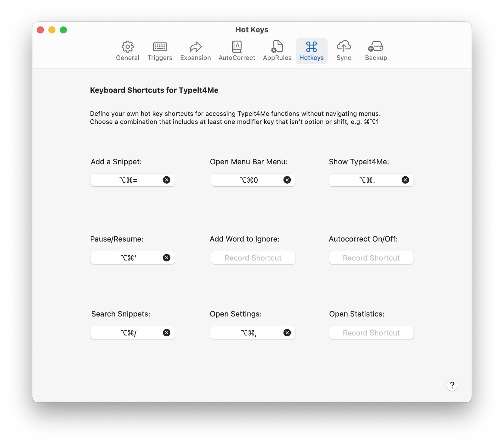
Task: Record shortcut for Autocorrect On/Off
Action: [x=371, y=258]
